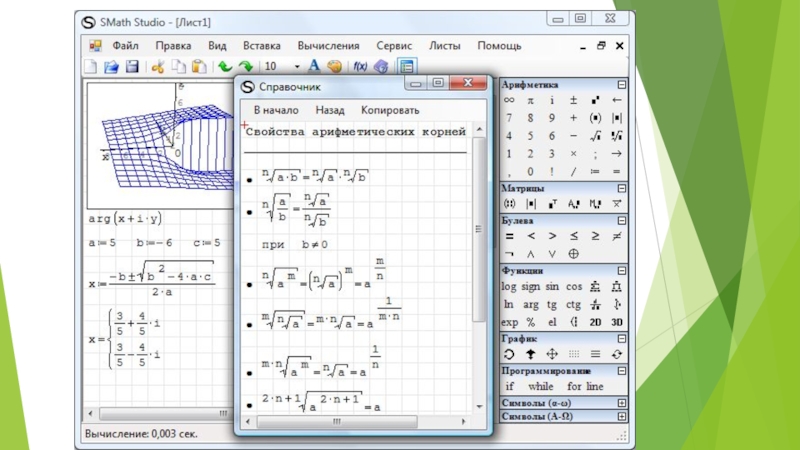Screen dimensions: 800x450
Task: Click В начало in Справочник window
Action: click(x=276, y=110)
